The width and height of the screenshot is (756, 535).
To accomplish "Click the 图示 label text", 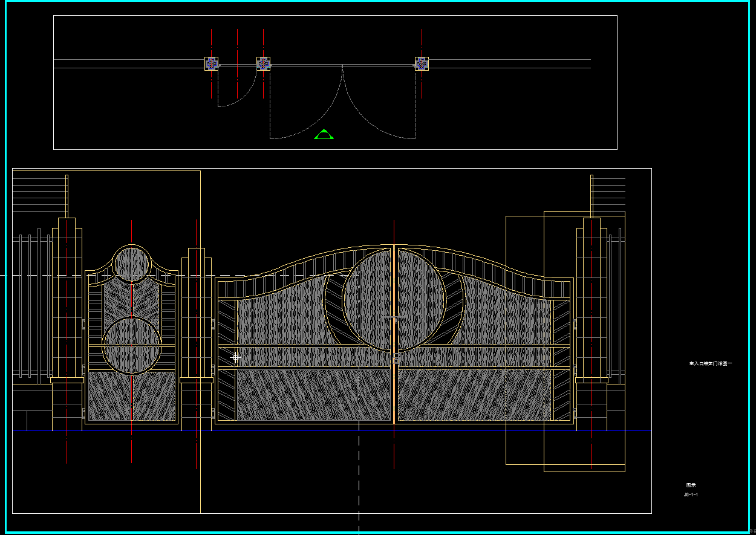I will point(691,485).
